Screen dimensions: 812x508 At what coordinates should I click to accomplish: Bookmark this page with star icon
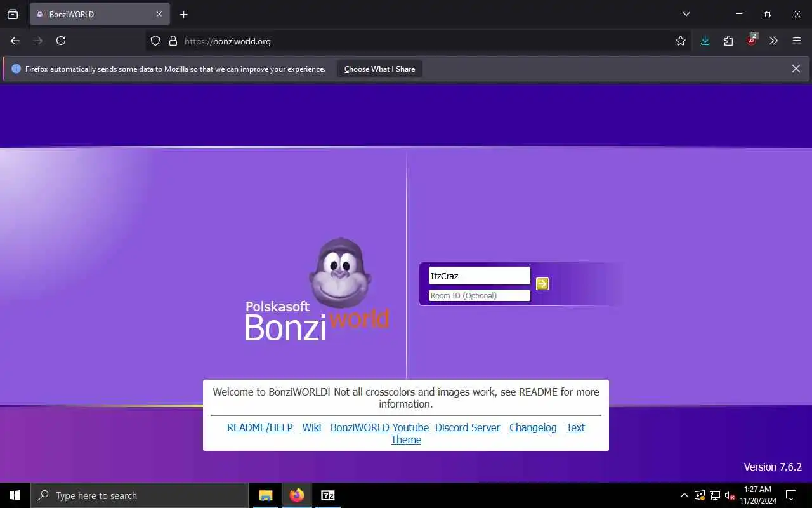(681, 41)
